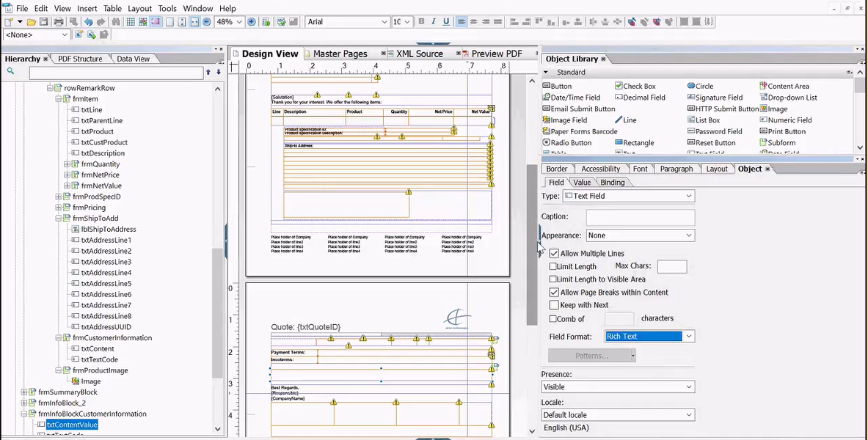
Task: Enable Limit Length to Visible Area
Action: tap(553, 279)
